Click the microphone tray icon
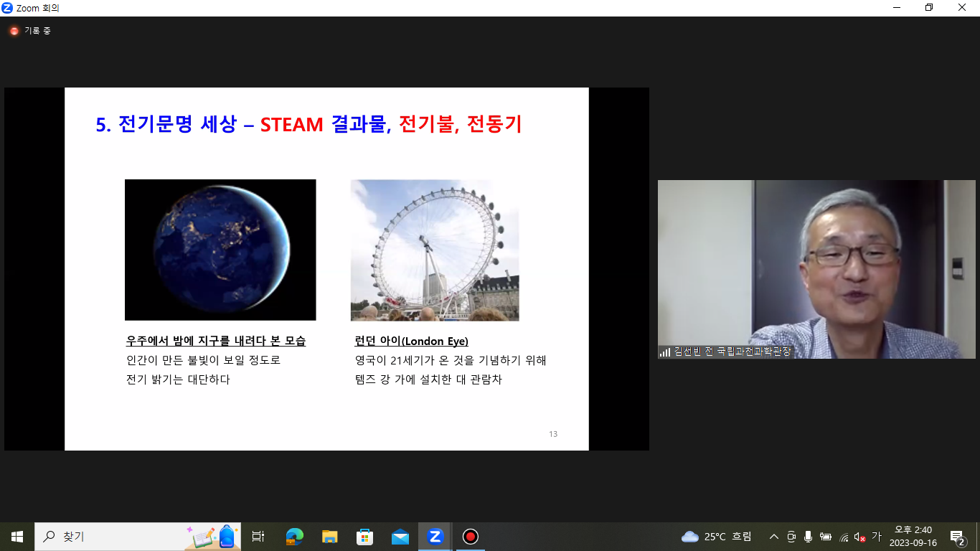980x551 pixels. (809, 537)
